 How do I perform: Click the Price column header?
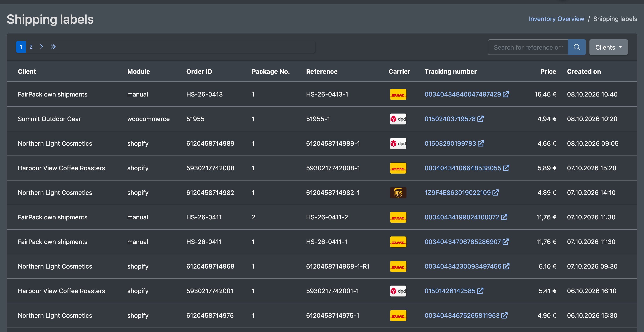(548, 71)
